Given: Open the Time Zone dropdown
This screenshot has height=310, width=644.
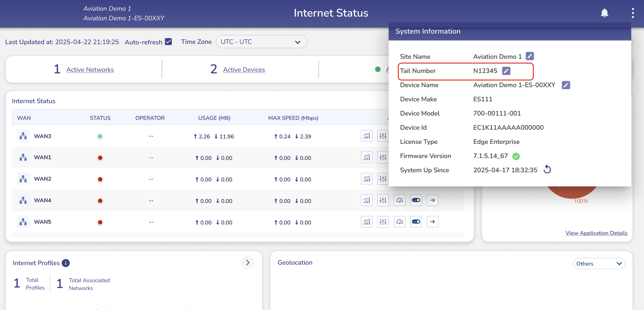Looking at the screenshot, I should click(x=261, y=42).
